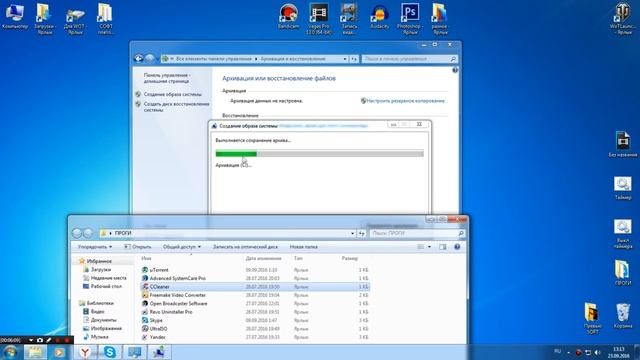
Task: Click Создать диск восстановления системы link
Action: coord(176,107)
